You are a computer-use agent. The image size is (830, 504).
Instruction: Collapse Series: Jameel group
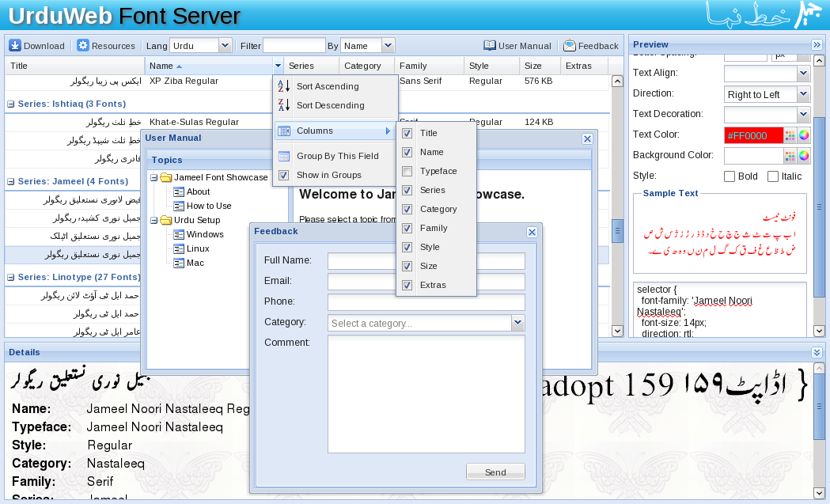click(10, 182)
